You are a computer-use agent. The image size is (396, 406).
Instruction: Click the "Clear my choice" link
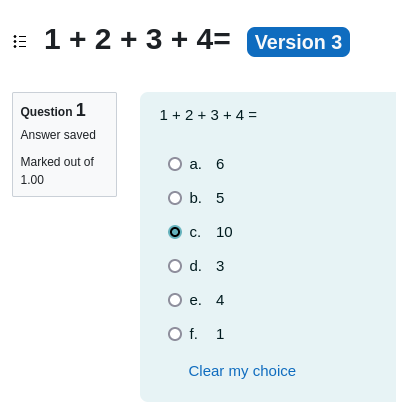pyautogui.click(x=242, y=371)
